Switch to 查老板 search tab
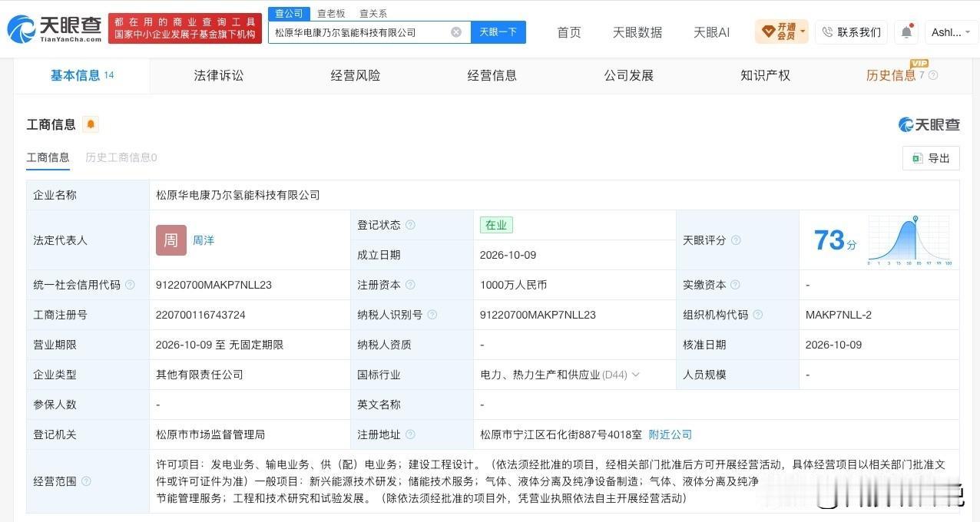Screen dimensions: 980x522 click(x=331, y=13)
